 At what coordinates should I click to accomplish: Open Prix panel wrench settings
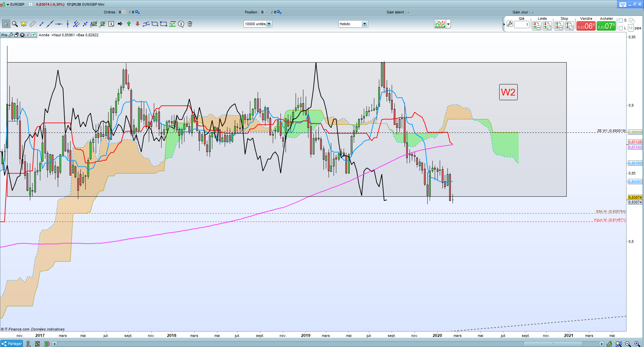point(11,35)
